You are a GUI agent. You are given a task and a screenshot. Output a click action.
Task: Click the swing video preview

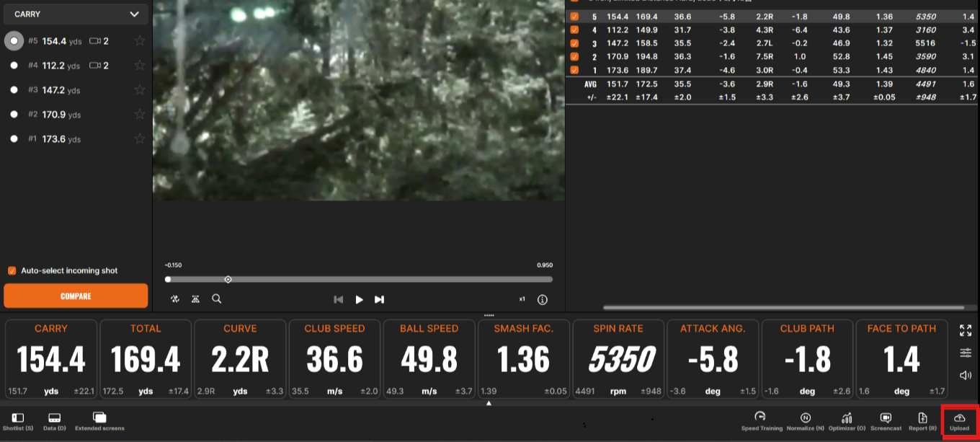[359, 100]
